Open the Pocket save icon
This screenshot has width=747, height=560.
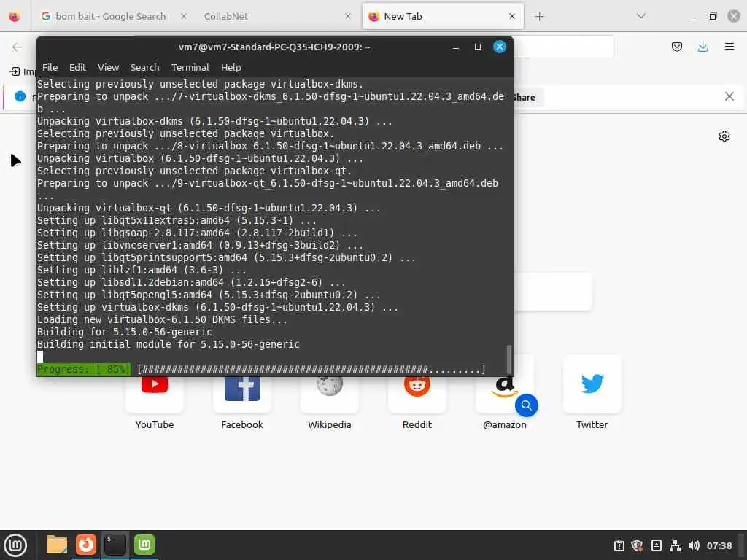[x=677, y=47]
